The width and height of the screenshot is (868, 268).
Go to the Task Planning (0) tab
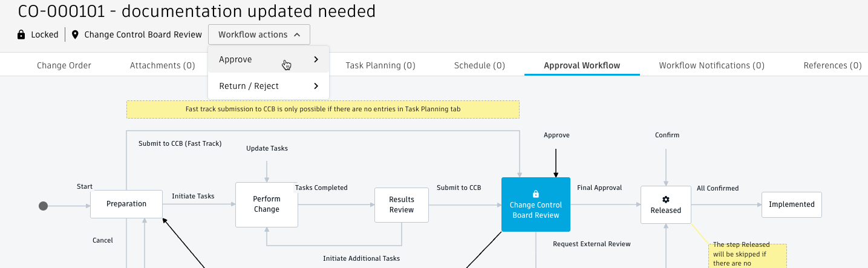point(380,65)
